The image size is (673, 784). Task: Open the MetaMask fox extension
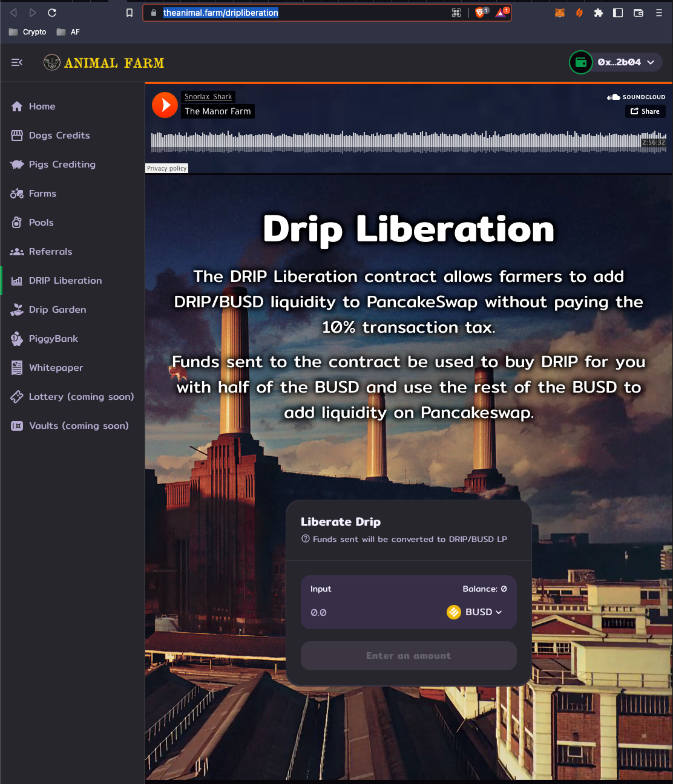coord(560,13)
